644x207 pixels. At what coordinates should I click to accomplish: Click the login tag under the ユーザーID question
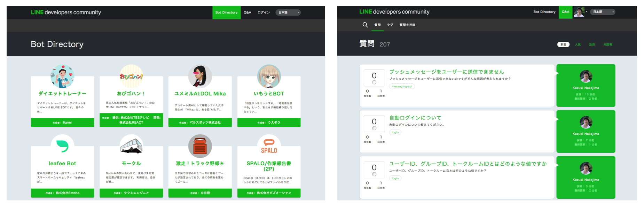pyautogui.click(x=395, y=178)
